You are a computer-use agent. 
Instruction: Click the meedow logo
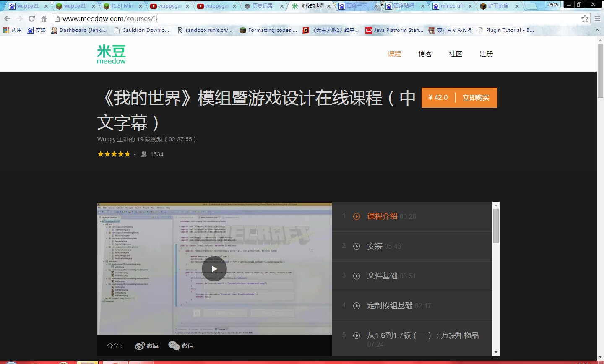(111, 54)
